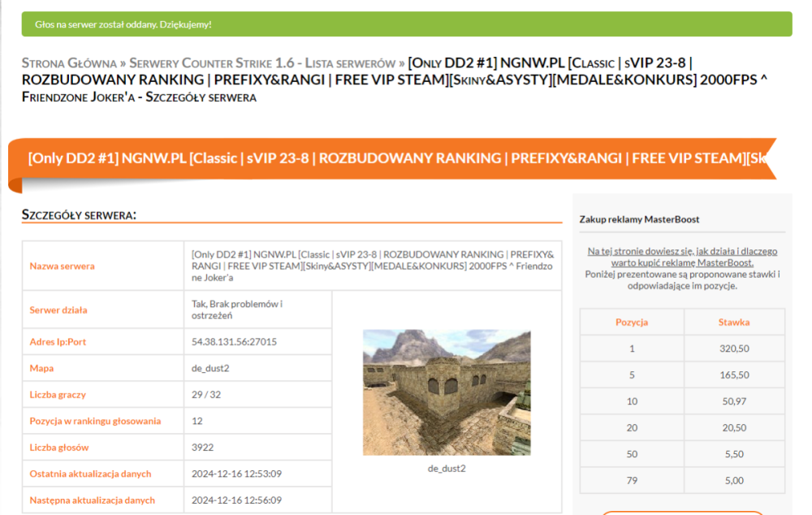Screen dimensions: 812x515
Task: Click ranking position value 12
Action: click(x=197, y=422)
